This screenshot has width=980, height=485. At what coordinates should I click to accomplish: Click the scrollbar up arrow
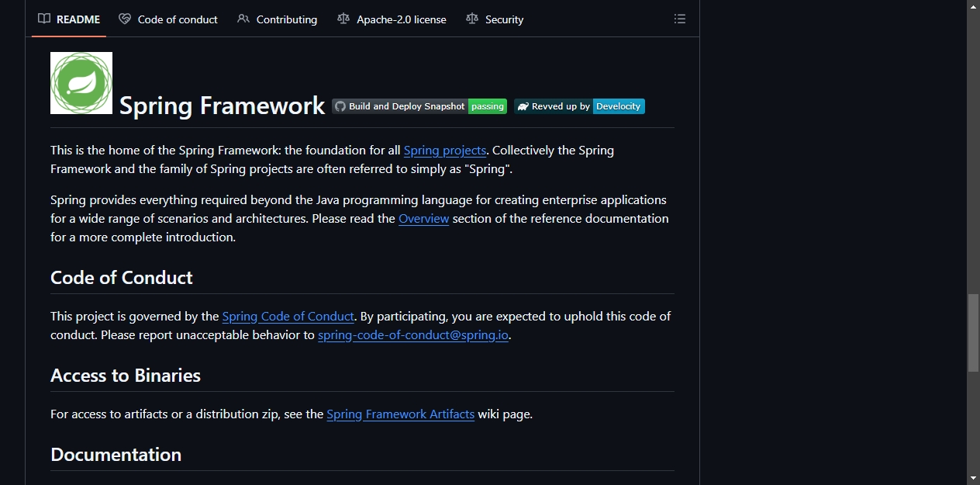pos(973,6)
